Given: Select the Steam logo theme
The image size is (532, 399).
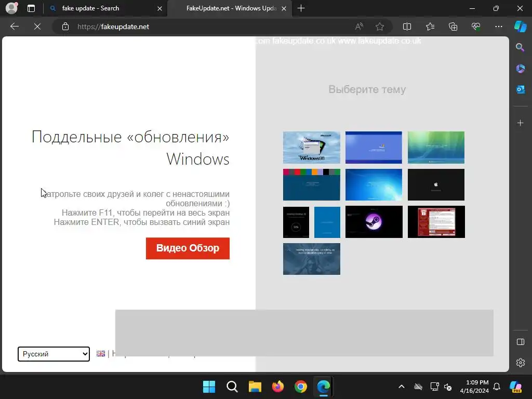Looking at the screenshot, I should pos(374,222).
